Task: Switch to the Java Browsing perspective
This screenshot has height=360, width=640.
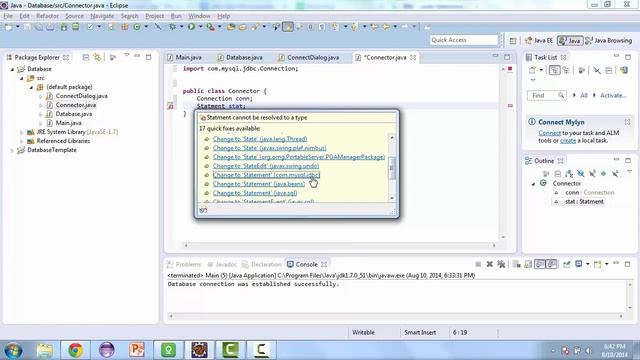Action: pos(608,40)
